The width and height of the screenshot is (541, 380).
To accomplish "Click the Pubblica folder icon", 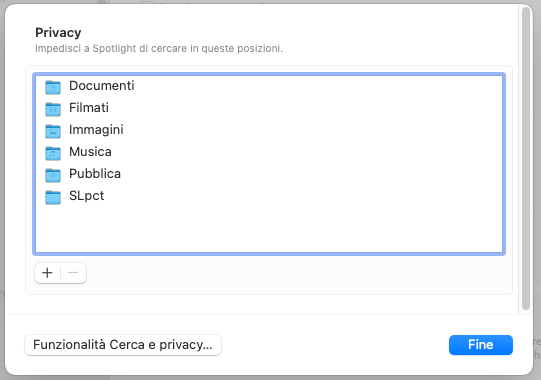I will click(x=53, y=175).
